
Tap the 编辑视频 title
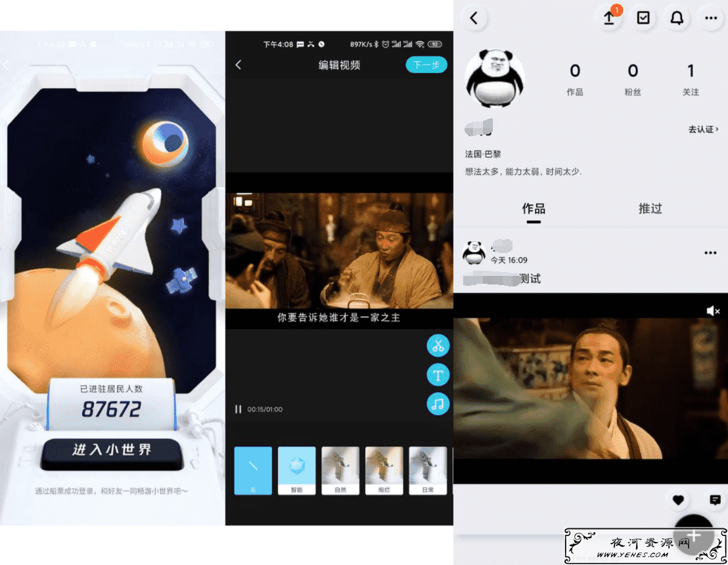click(340, 65)
